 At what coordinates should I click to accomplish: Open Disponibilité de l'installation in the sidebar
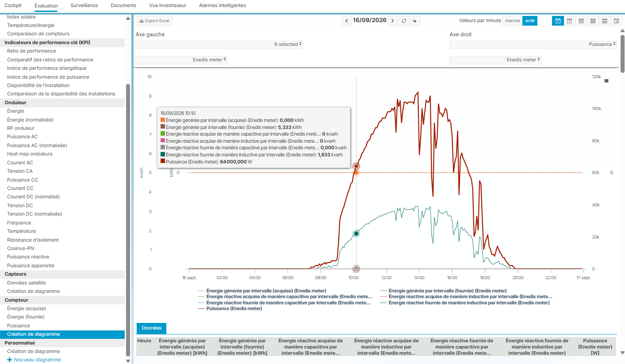click(38, 85)
